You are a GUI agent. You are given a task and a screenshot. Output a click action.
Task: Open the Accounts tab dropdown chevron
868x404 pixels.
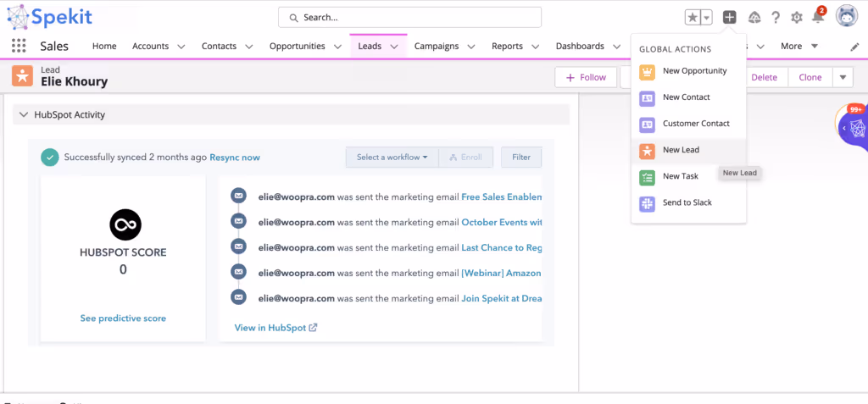pyautogui.click(x=181, y=47)
